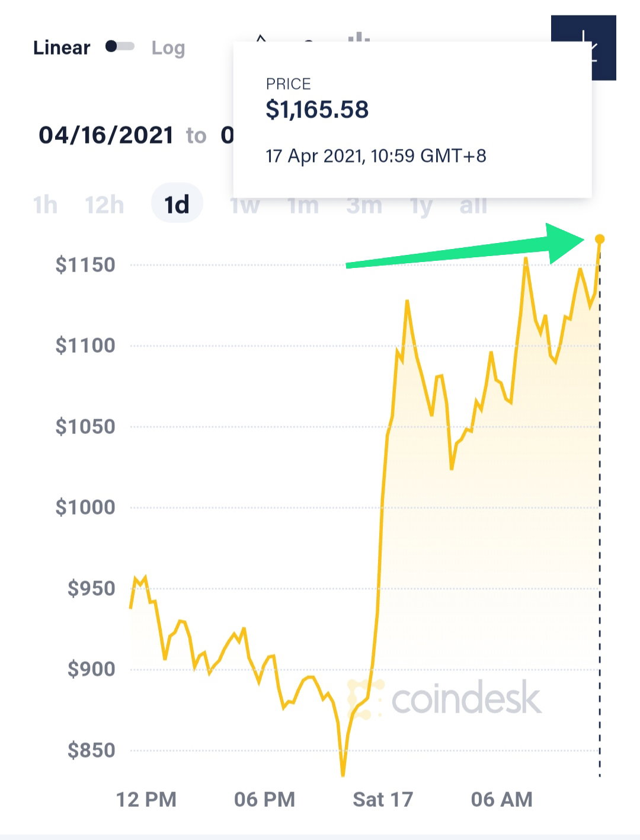Select the Log scale label
This screenshot has height=840, width=640.
pyautogui.click(x=168, y=48)
